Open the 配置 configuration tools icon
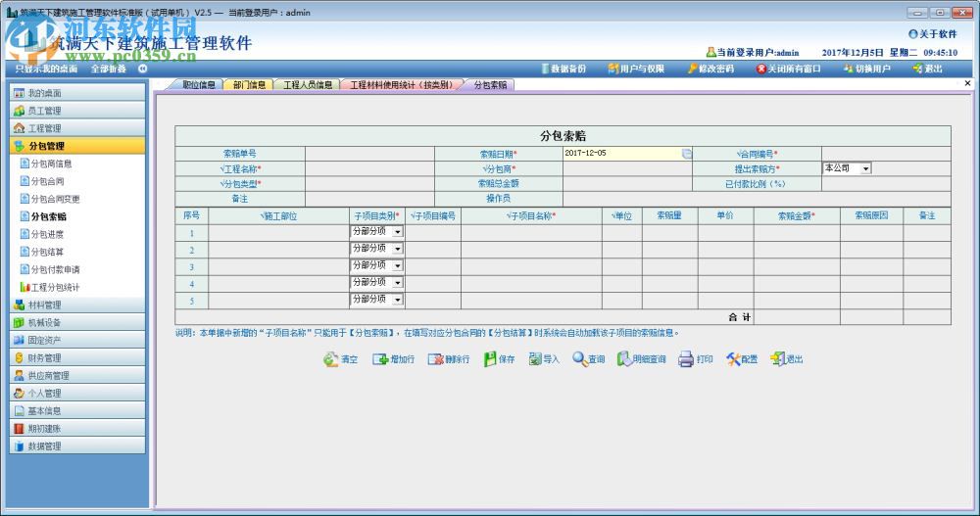980x516 pixels. coord(732,359)
